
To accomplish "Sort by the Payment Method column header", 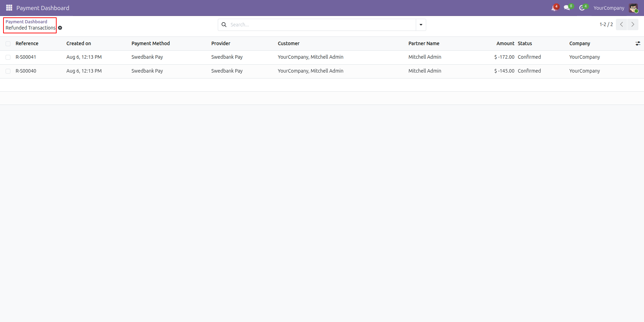I will [x=151, y=43].
